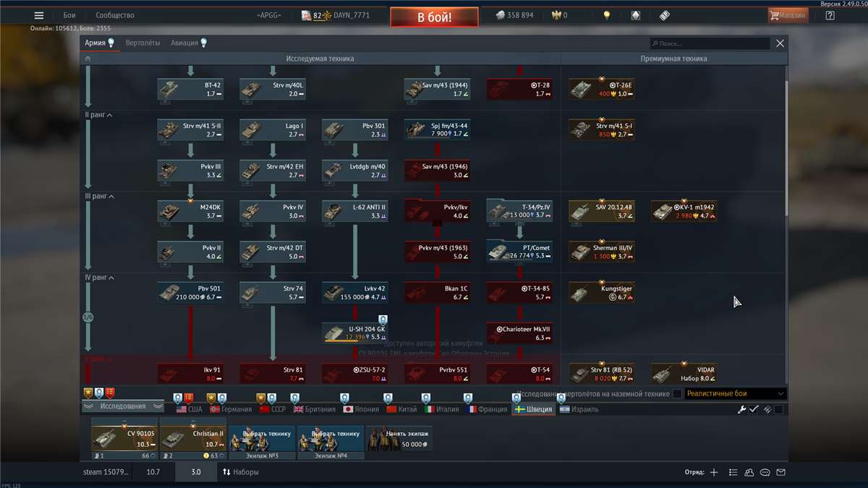The image size is (868, 488).
Task: Select the Германия nation tab
Action: coord(230,409)
